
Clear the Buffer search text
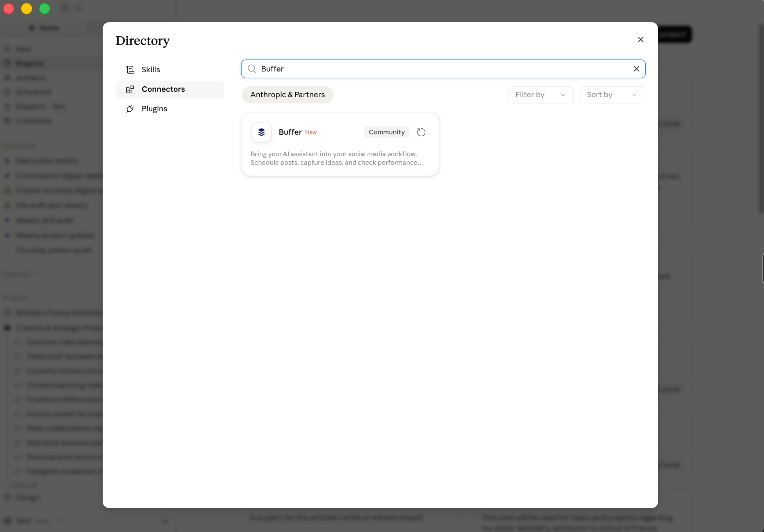tap(636, 69)
